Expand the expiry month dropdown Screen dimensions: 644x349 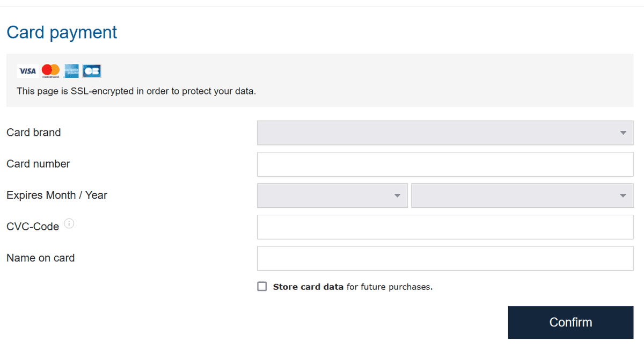(x=332, y=195)
